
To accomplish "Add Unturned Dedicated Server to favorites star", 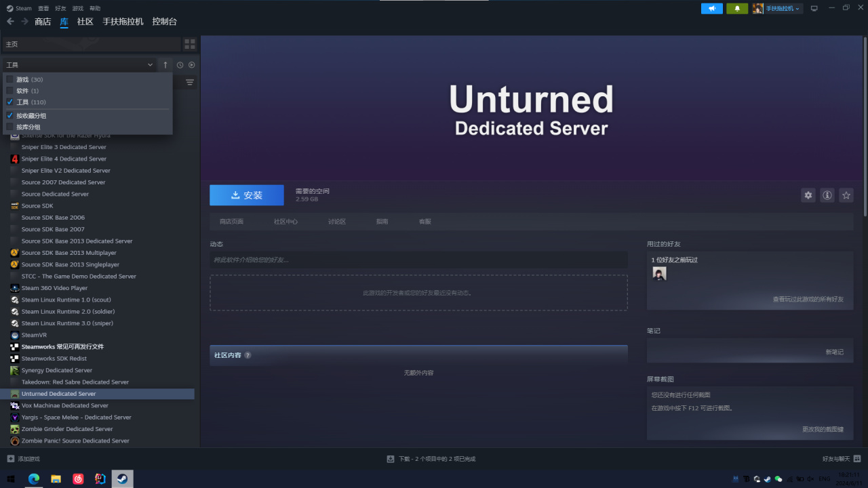I will [x=846, y=195].
